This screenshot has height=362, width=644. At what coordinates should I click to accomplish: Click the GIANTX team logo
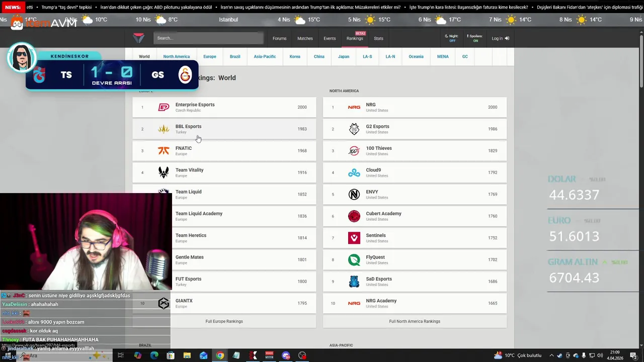click(x=164, y=303)
